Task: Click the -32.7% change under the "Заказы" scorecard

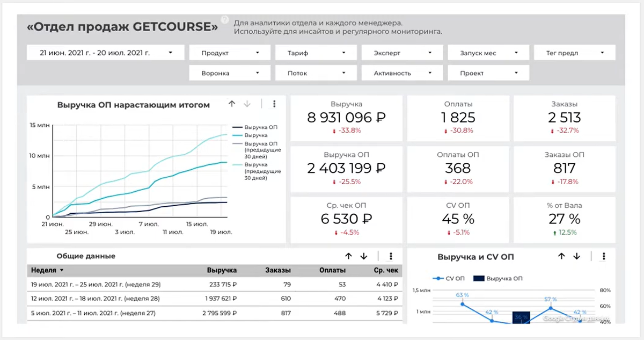Action: point(565,131)
